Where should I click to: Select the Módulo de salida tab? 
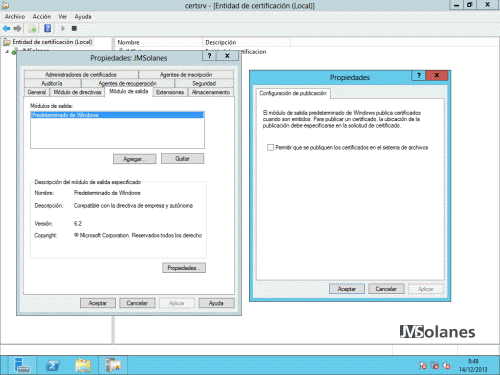[x=129, y=91]
